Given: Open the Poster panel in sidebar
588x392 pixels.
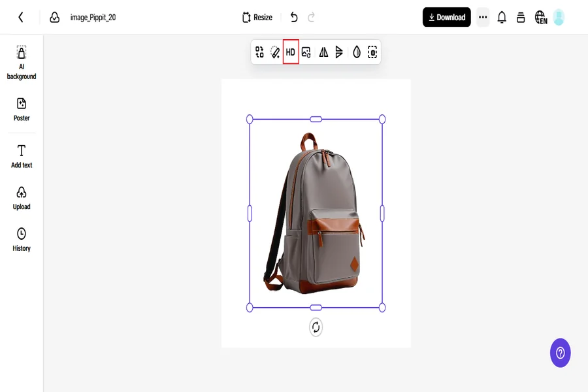Looking at the screenshot, I should [22, 109].
